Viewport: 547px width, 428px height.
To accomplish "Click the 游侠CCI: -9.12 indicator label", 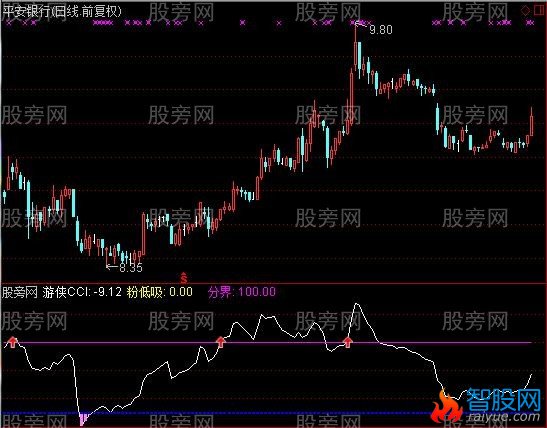I will click(x=82, y=292).
